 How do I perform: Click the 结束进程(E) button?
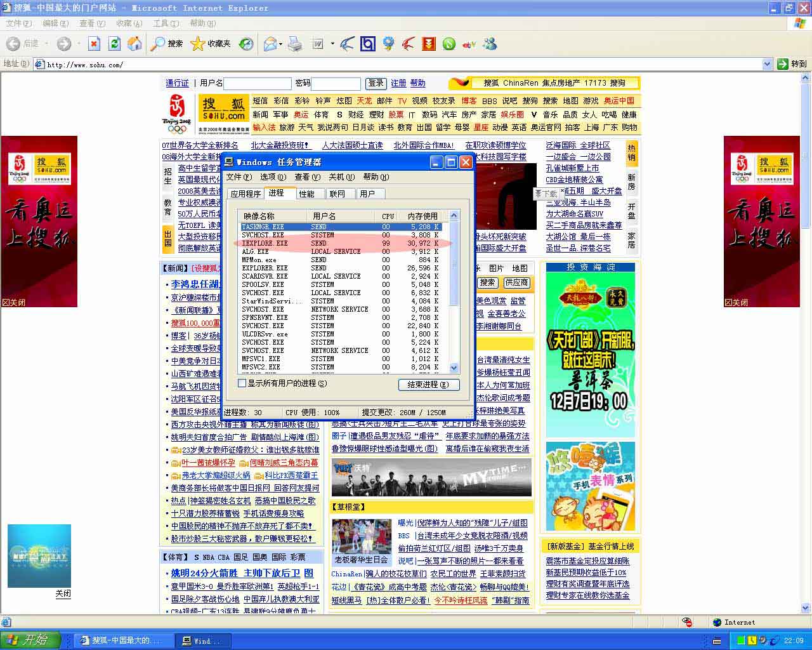pyautogui.click(x=428, y=385)
